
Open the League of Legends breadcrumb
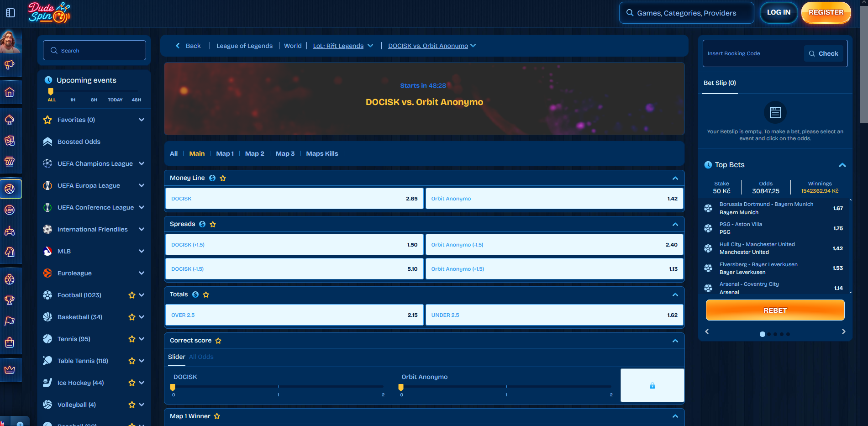[244, 46]
